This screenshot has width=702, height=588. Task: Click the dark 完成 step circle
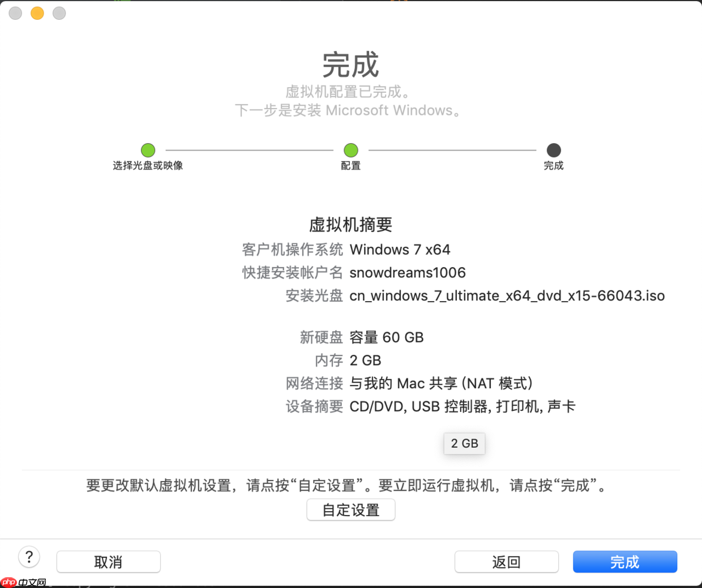(x=553, y=150)
